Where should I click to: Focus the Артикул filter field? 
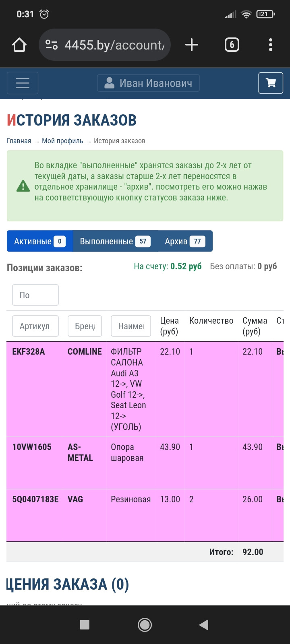(x=35, y=326)
